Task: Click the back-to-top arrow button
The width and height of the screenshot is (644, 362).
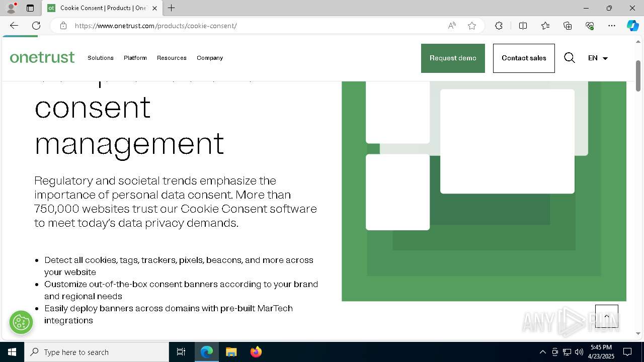Action: (606, 316)
